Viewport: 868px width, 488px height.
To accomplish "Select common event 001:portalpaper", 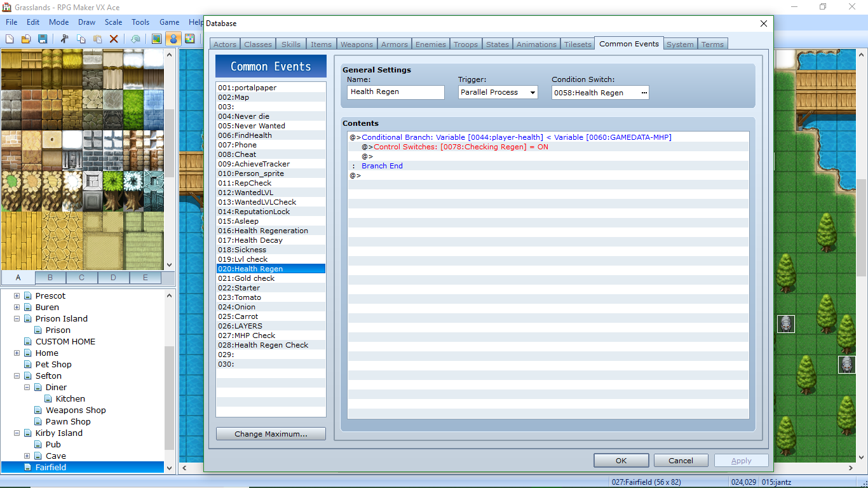I will [271, 88].
